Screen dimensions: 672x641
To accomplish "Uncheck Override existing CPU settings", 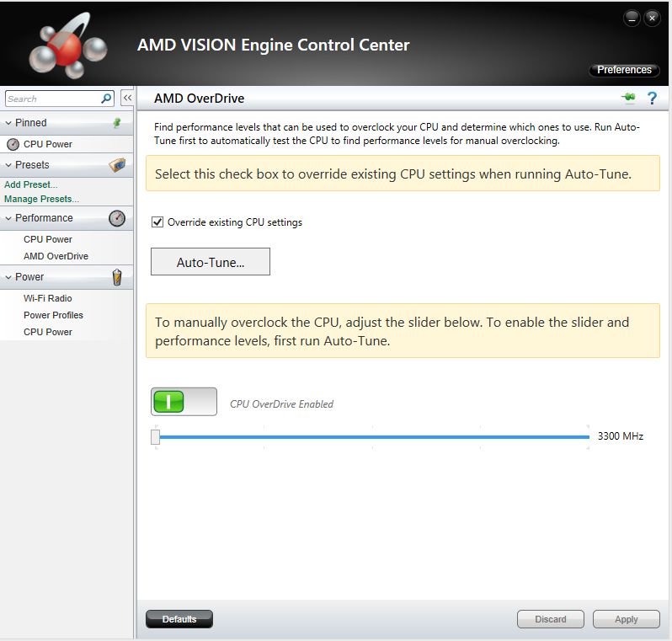I will [157, 222].
